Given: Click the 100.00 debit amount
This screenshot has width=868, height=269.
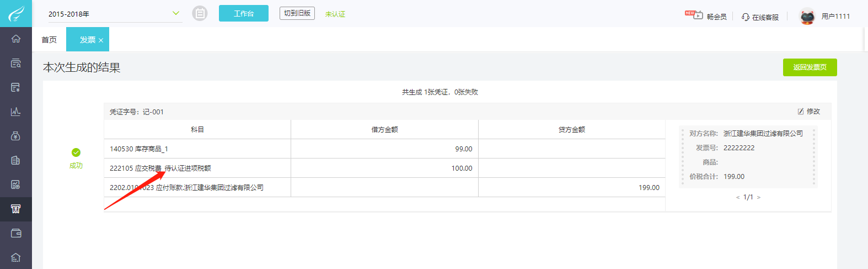Looking at the screenshot, I should [x=462, y=168].
